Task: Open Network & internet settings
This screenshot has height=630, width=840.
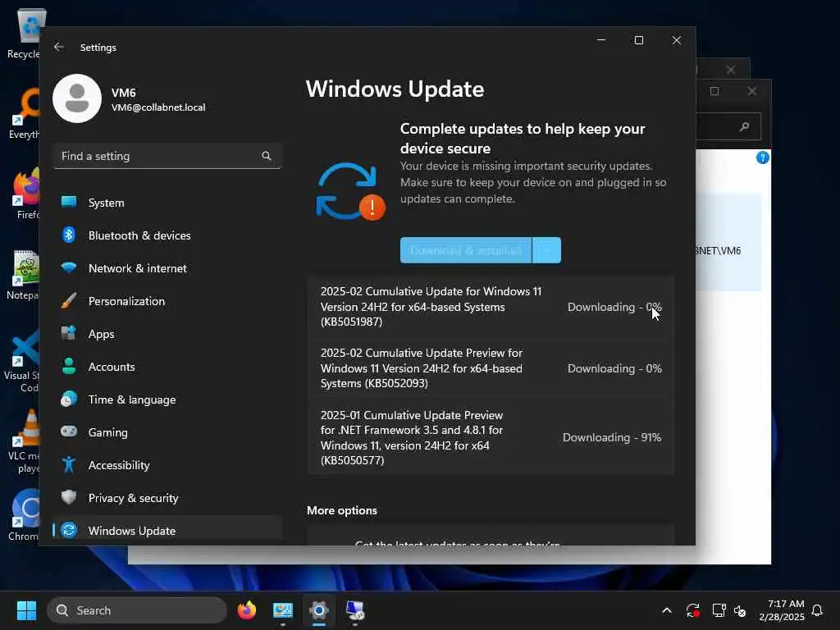Action: pos(167,268)
